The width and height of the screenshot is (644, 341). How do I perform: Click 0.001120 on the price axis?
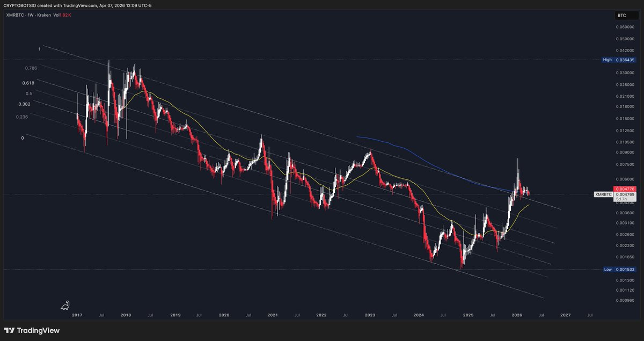(x=624, y=289)
